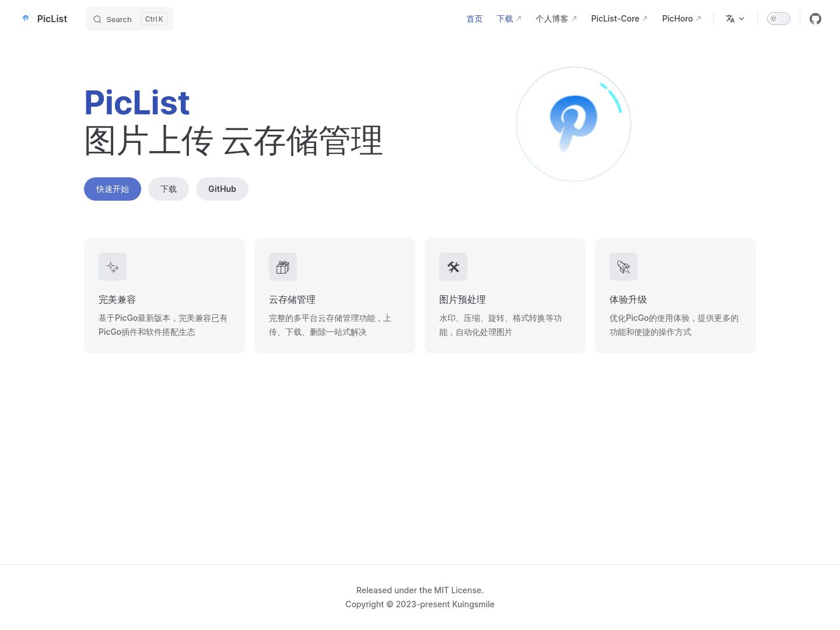840x630 pixels.
Task: Click the 完整的多平台云存储管理功能 description text
Action: click(x=330, y=325)
